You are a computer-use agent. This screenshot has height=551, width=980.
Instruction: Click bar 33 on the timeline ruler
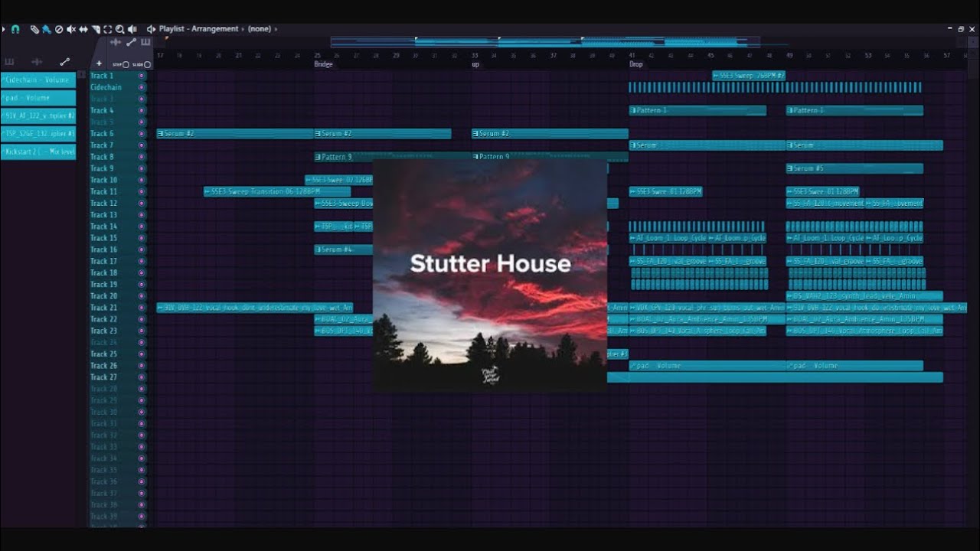[x=475, y=56]
